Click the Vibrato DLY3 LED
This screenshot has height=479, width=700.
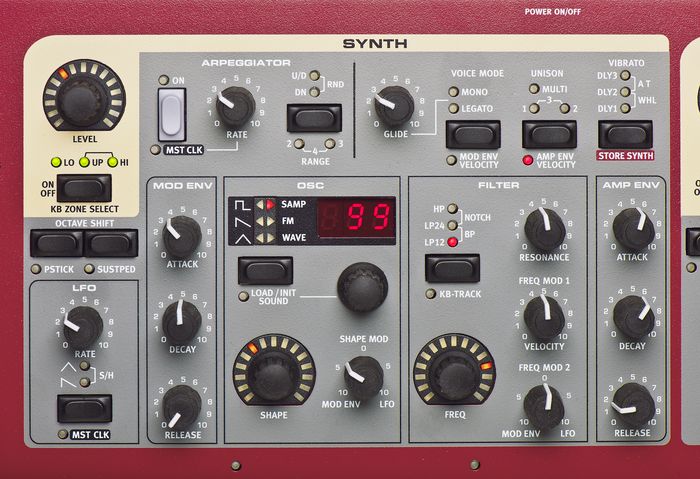coord(625,75)
